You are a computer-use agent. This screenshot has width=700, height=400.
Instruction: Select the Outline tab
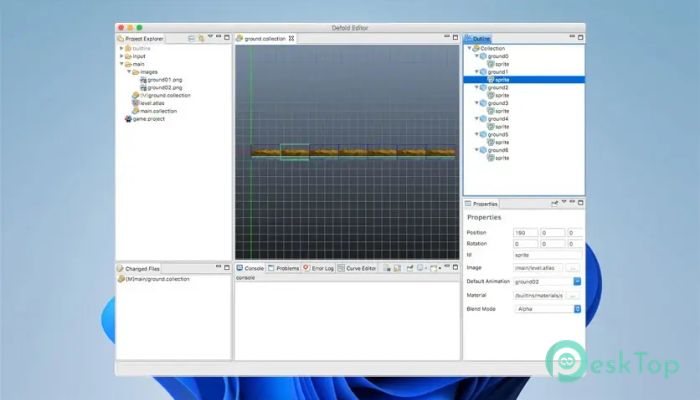pyautogui.click(x=477, y=39)
